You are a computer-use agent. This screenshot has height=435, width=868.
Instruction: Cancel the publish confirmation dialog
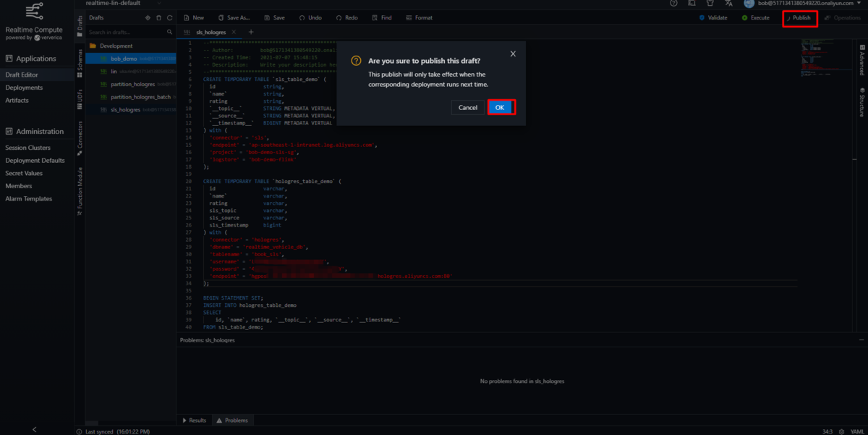coord(468,107)
